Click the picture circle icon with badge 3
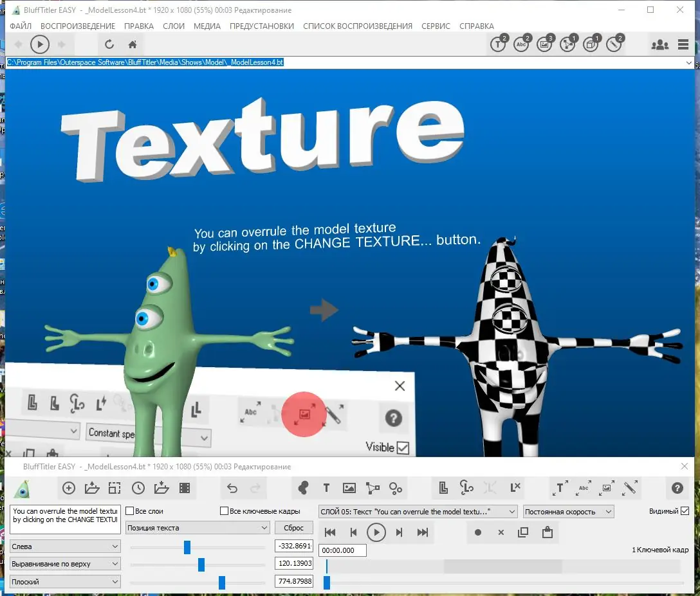 point(545,44)
